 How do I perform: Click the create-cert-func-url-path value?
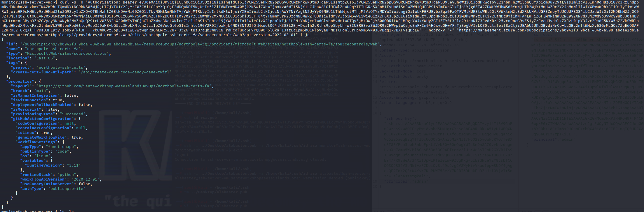(x=125, y=72)
